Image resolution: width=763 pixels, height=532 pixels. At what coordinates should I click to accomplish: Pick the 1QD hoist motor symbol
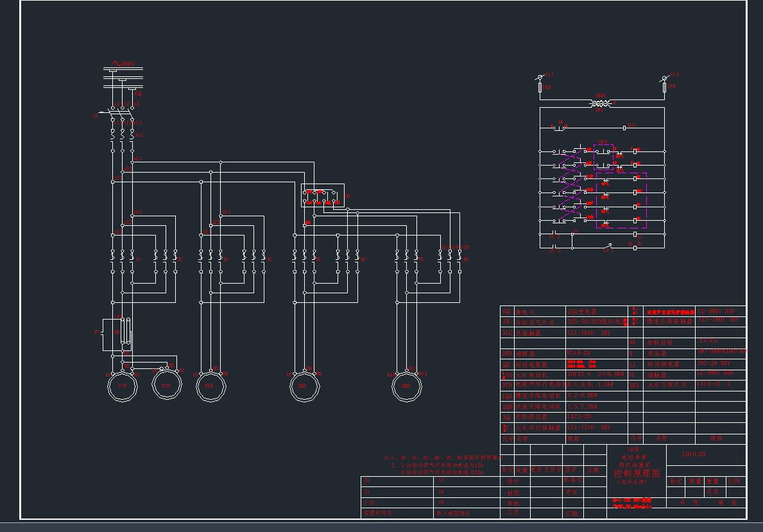click(304, 386)
